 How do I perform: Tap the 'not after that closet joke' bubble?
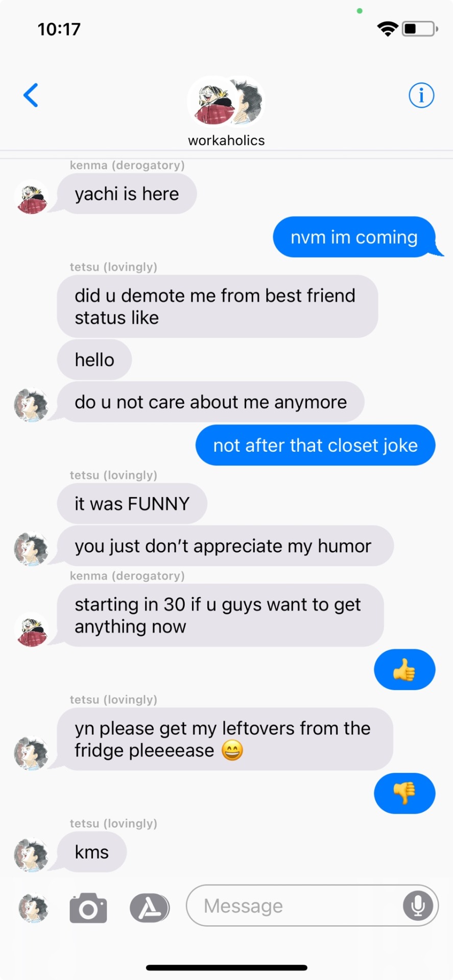tap(315, 445)
